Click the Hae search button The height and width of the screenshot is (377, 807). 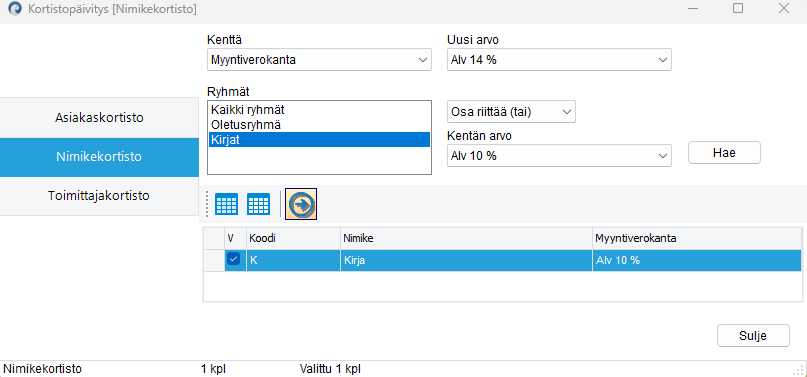click(x=724, y=153)
